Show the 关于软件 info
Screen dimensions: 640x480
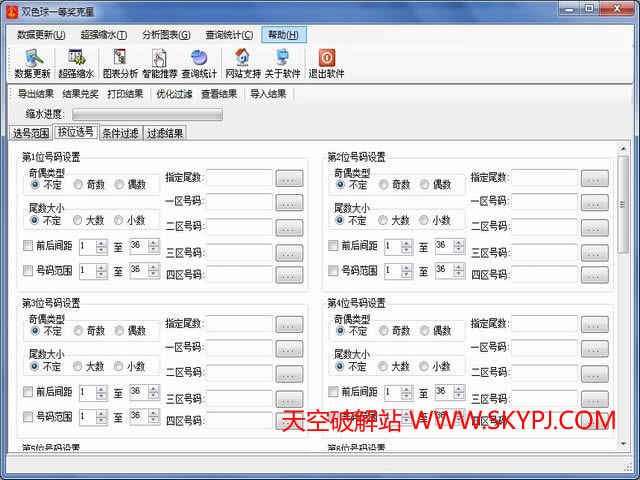(282, 64)
